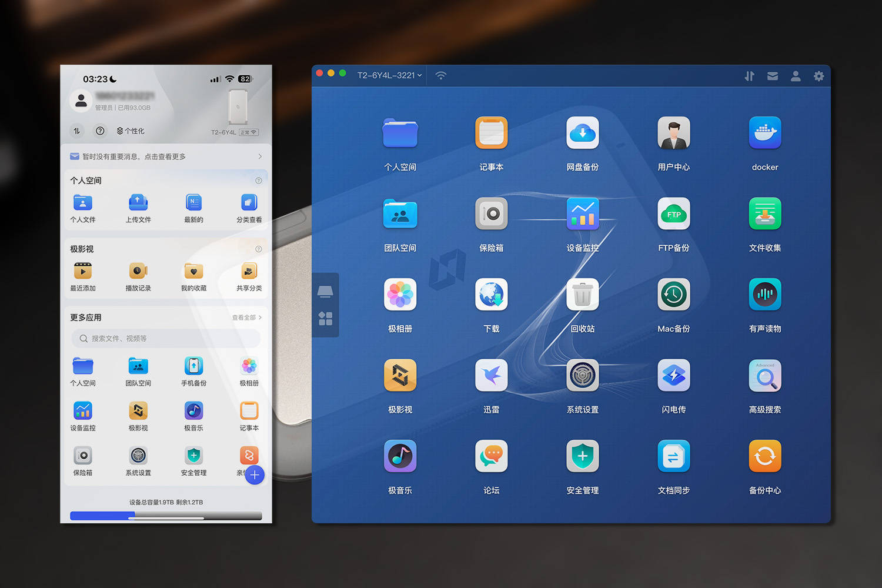Open 安全管理 in the phone app
Viewport: 882px width, 588px height.
(x=193, y=456)
